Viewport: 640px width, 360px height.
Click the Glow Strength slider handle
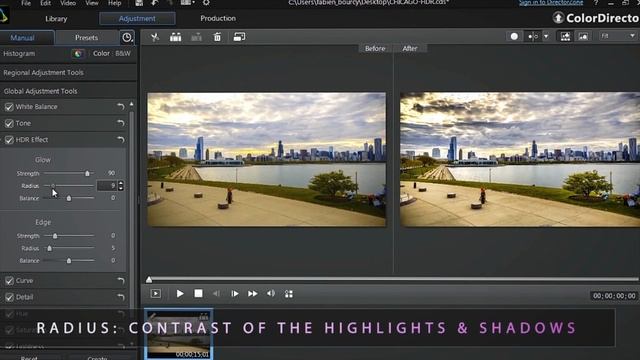[87, 173]
